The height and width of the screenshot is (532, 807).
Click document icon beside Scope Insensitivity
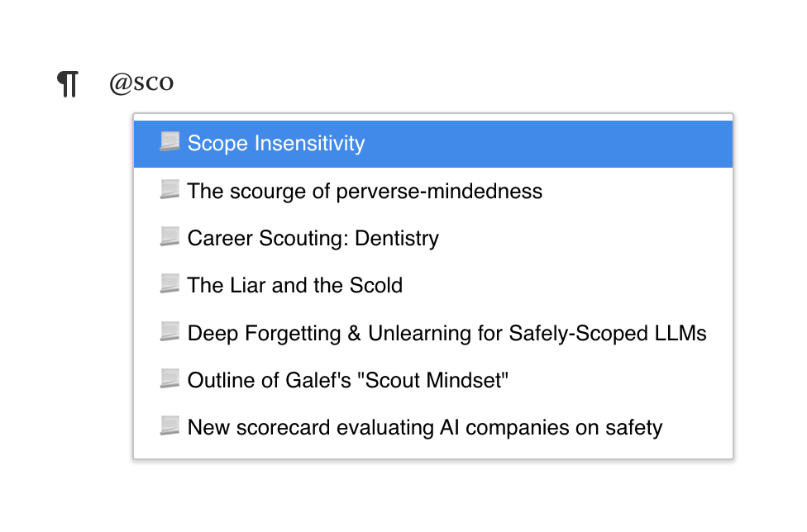point(170,141)
